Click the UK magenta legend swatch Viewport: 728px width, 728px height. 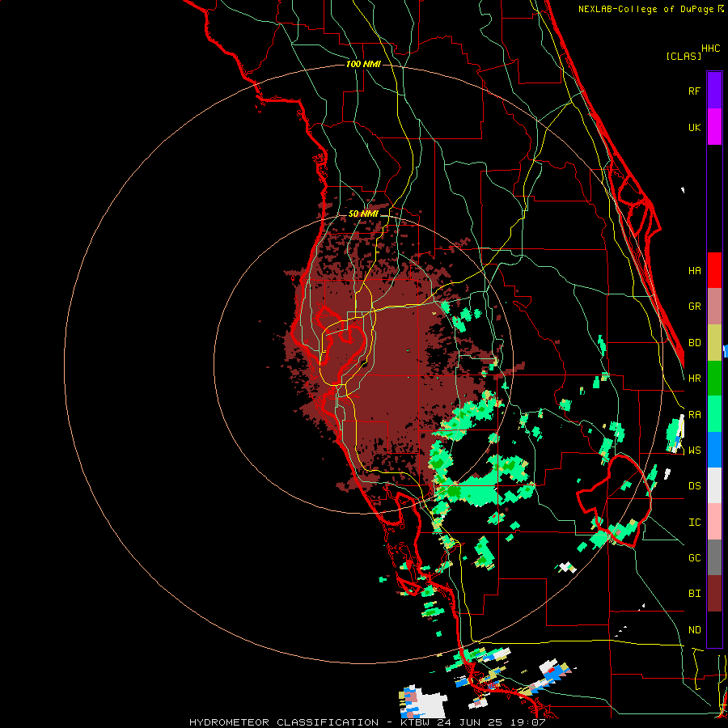(x=714, y=127)
